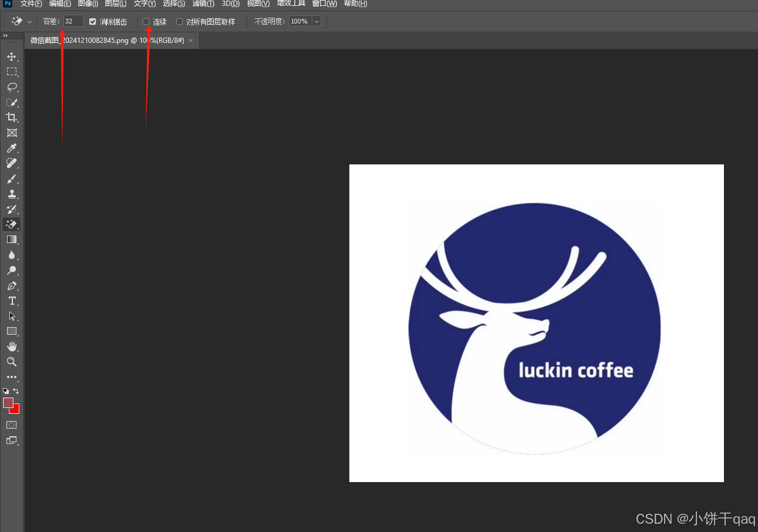The height and width of the screenshot is (532, 758).
Task: Open the 视图(V) menu
Action: tap(258, 4)
